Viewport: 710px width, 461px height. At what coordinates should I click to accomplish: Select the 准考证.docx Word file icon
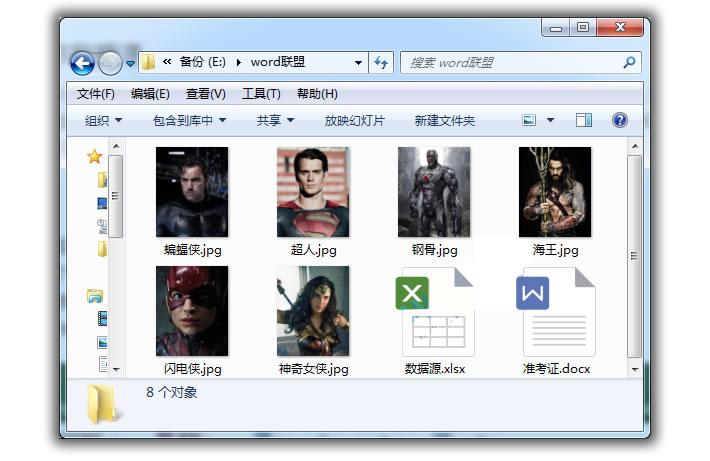tap(556, 312)
